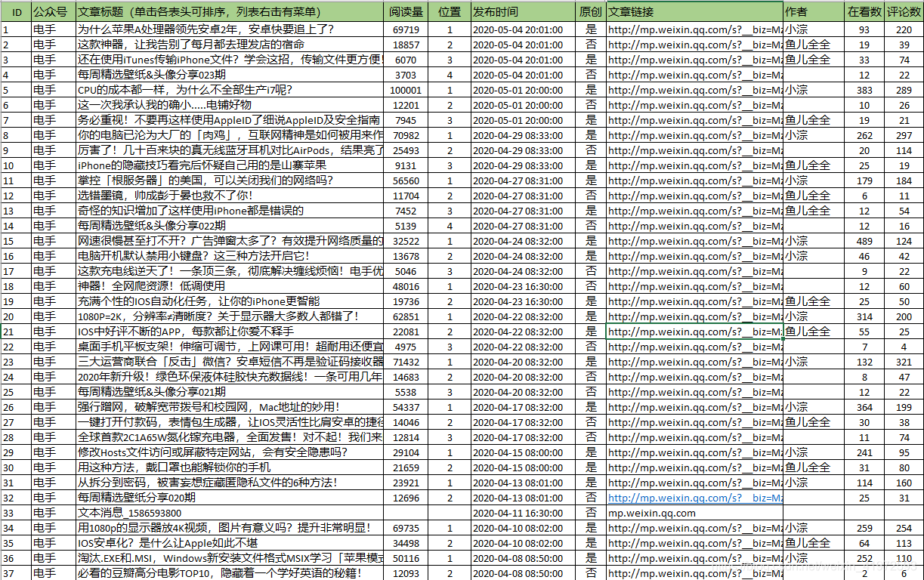This screenshot has height=580, width=924.
Task: Select the title 奇怪的知识增加了这样使用iPhone都是错的
Action: 190,211
